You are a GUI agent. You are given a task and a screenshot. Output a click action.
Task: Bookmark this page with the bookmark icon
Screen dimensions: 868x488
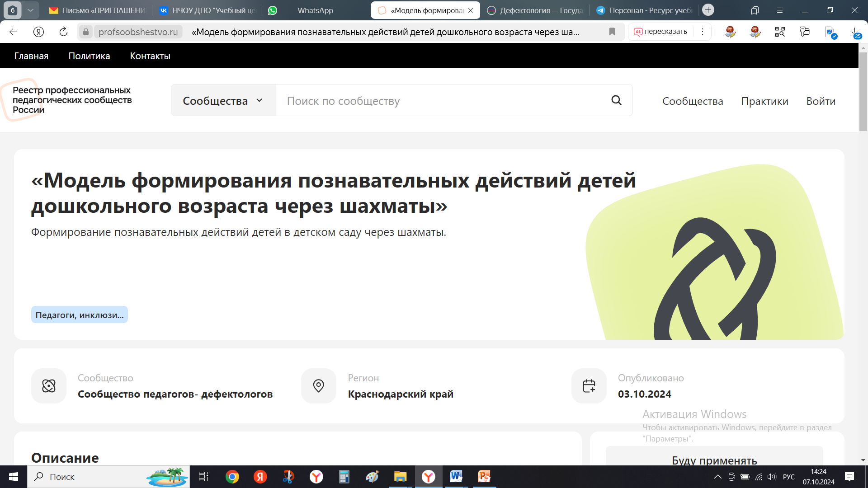point(612,32)
